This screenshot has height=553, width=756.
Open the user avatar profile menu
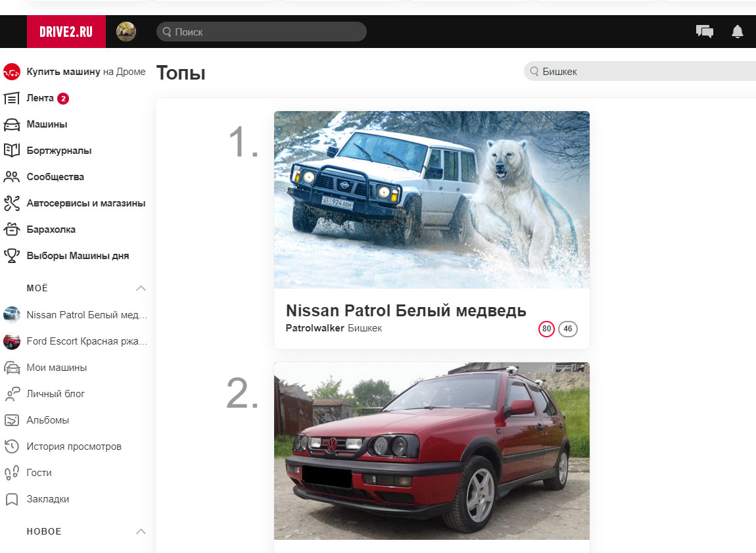click(126, 32)
